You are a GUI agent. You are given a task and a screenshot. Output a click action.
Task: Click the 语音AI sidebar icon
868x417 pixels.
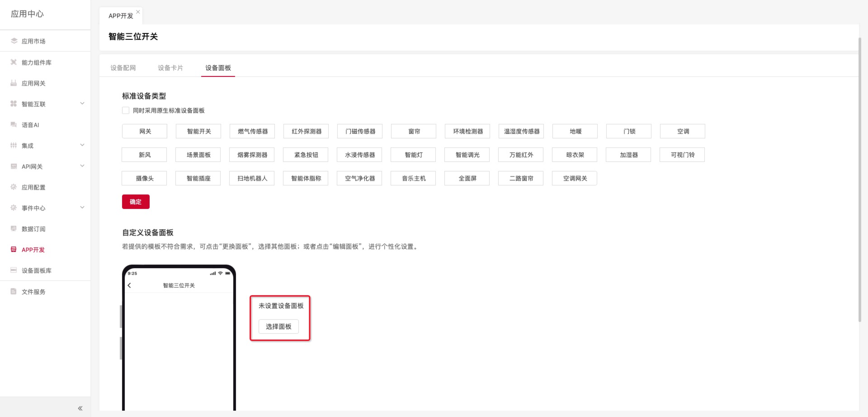[x=14, y=125]
